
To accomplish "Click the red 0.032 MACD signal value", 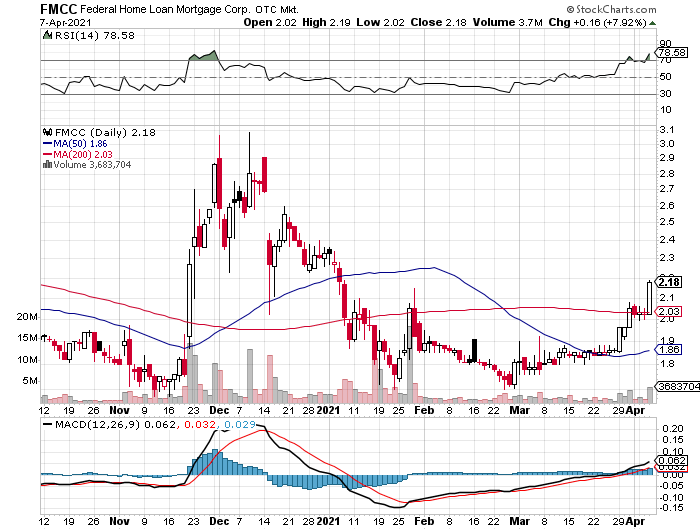I will tap(200, 424).
